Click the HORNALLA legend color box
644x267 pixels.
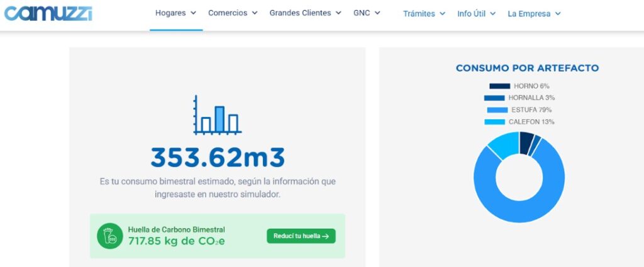pyautogui.click(x=494, y=98)
